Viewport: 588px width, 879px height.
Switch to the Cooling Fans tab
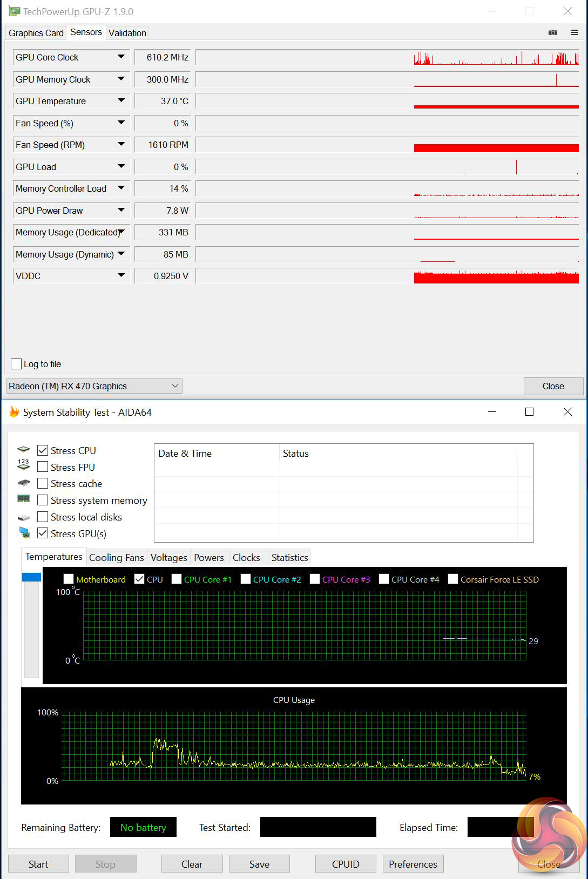tap(116, 558)
